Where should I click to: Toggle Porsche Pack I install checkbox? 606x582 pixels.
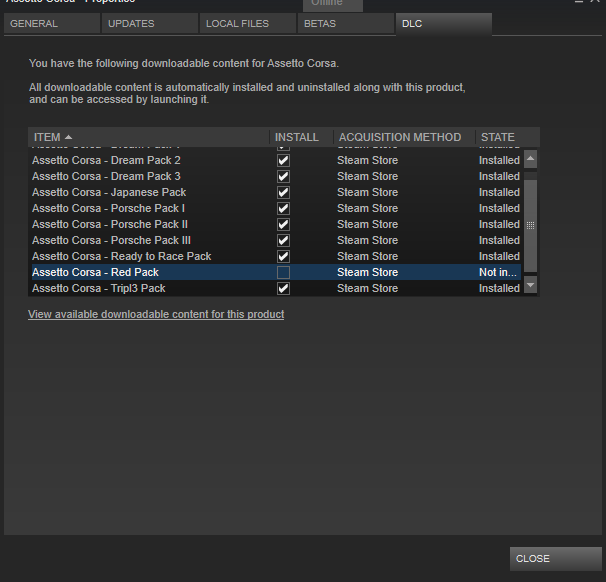(283, 209)
